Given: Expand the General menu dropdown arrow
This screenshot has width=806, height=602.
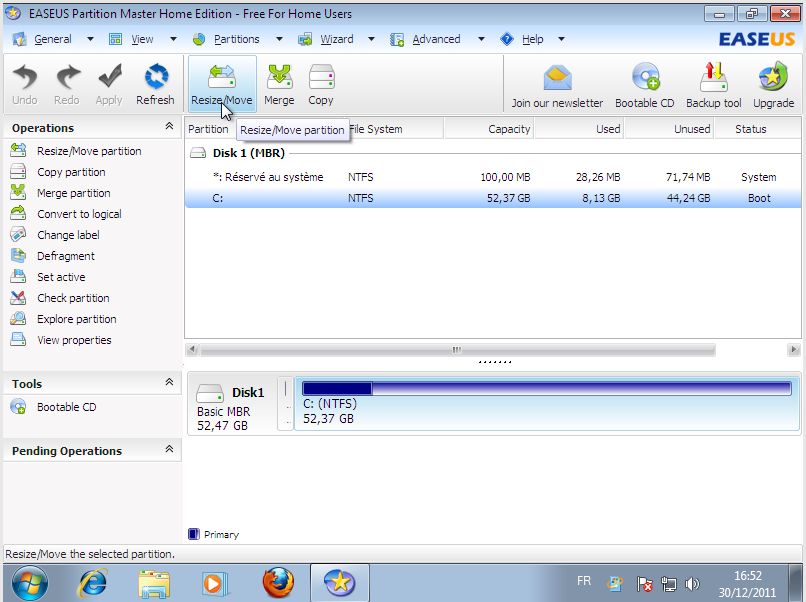Looking at the screenshot, I should pyautogui.click(x=90, y=39).
